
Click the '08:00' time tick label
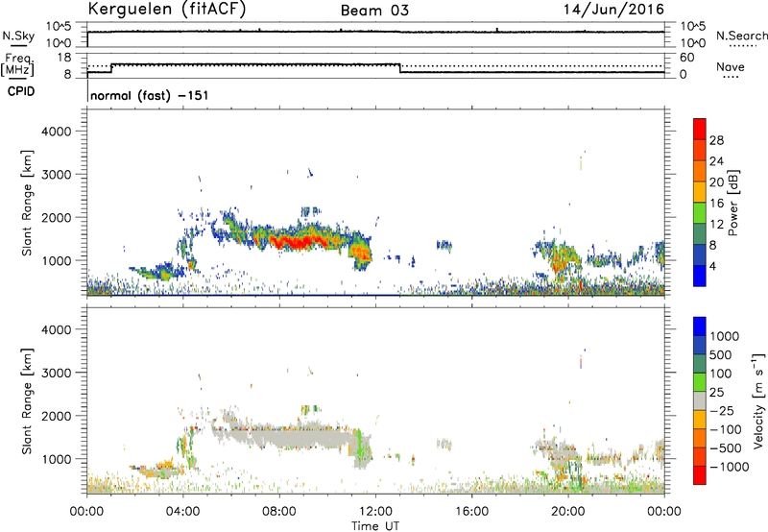click(x=279, y=512)
